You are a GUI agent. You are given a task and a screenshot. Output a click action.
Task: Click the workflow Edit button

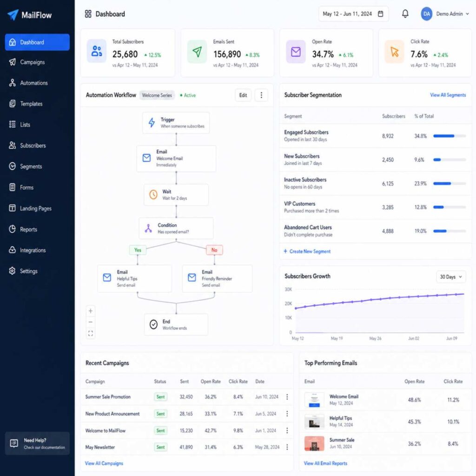(243, 95)
